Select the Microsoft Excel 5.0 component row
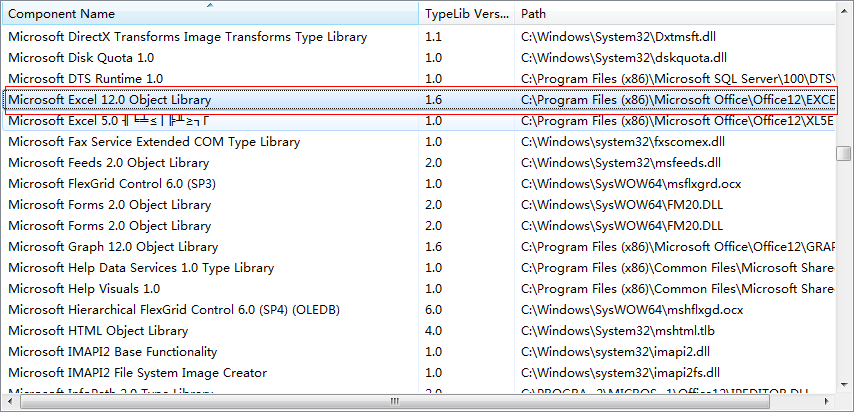Viewport: 854px width, 412px height. click(418, 121)
